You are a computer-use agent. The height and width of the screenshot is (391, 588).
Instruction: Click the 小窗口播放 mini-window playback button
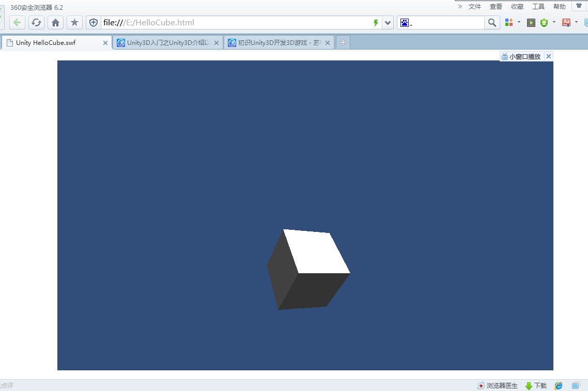(x=521, y=57)
